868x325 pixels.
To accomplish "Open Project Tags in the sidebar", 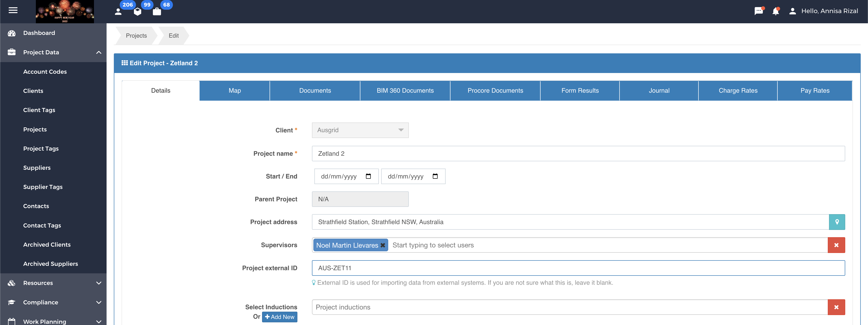I will point(41,148).
